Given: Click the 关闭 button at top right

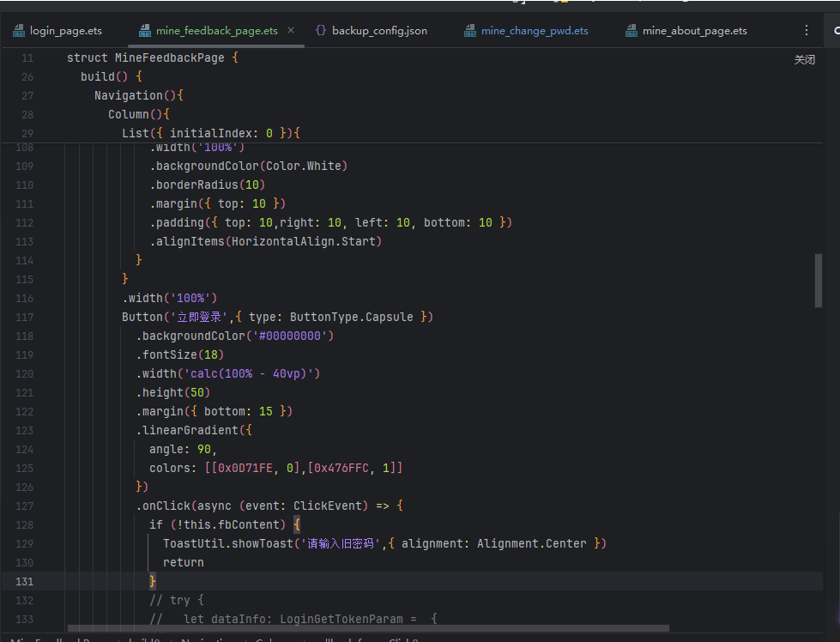Looking at the screenshot, I should (x=804, y=60).
